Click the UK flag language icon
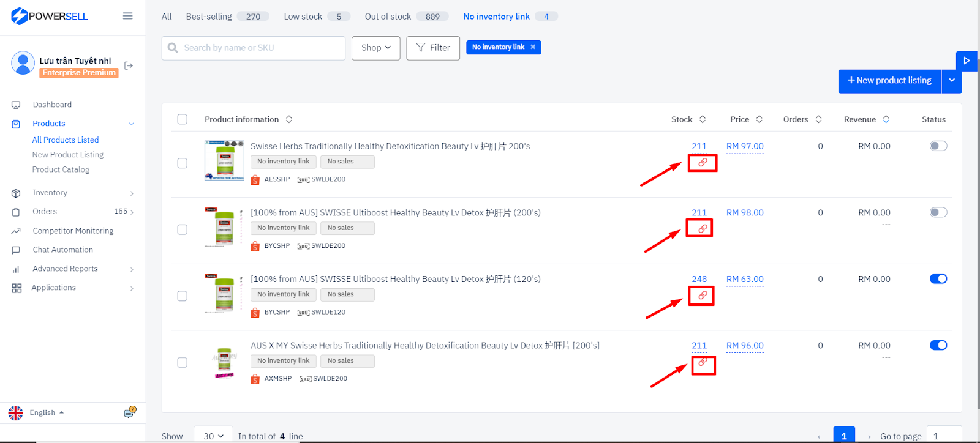Image resolution: width=980 pixels, height=443 pixels. coord(15,413)
